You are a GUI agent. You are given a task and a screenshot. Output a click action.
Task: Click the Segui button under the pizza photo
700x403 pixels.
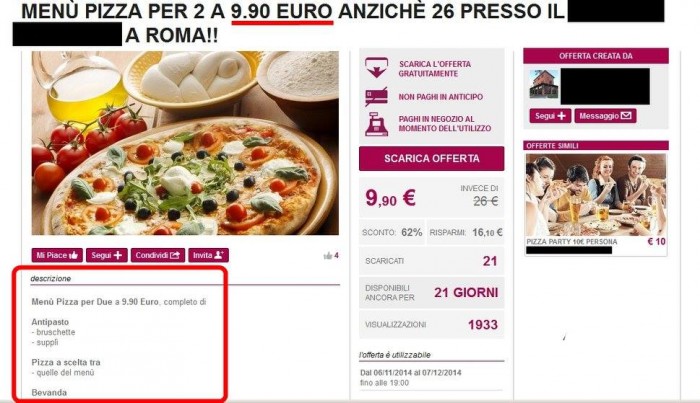107,255
